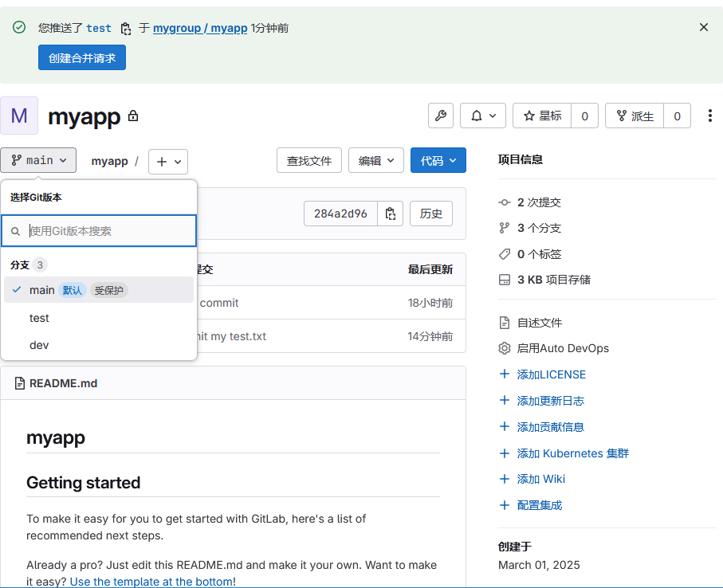Choose the checked main default branch
The height and width of the screenshot is (588, 723).
pos(42,290)
